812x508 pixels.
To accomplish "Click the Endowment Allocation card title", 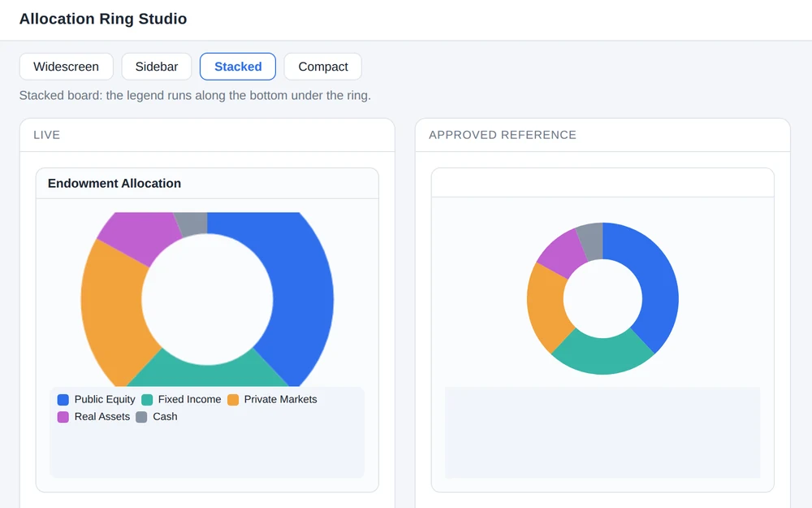I will 114,184.
